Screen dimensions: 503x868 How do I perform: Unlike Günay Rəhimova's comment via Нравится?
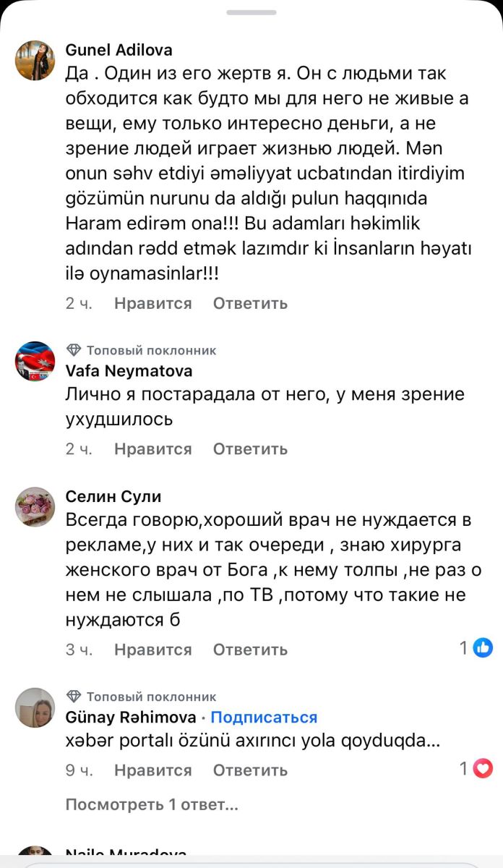152,770
